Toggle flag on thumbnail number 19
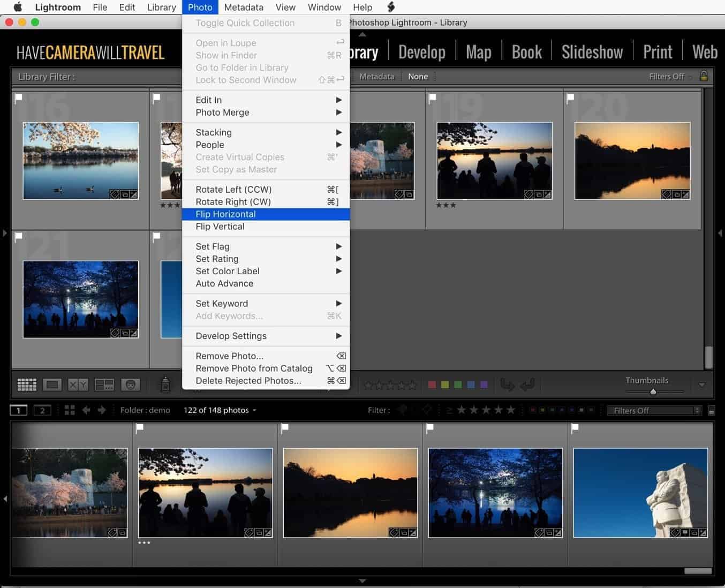 pos(433,99)
